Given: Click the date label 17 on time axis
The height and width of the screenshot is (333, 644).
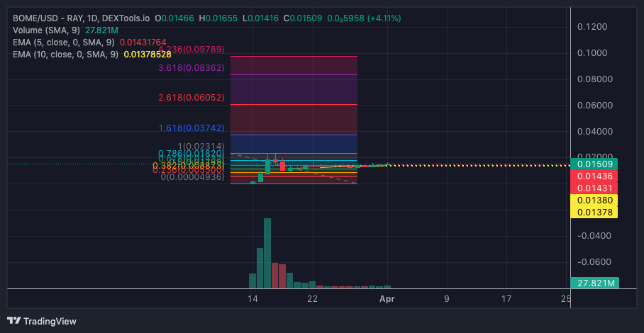Looking at the screenshot, I should [506, 299].
